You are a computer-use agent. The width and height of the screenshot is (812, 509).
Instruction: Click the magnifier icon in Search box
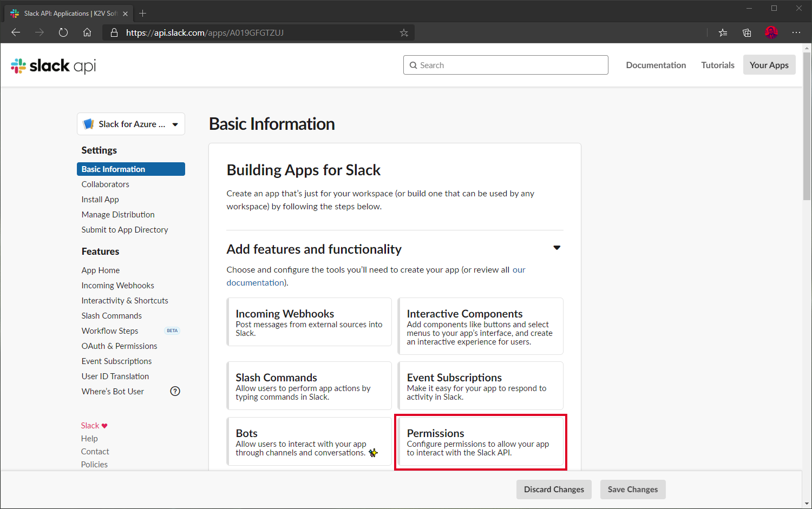414,65
